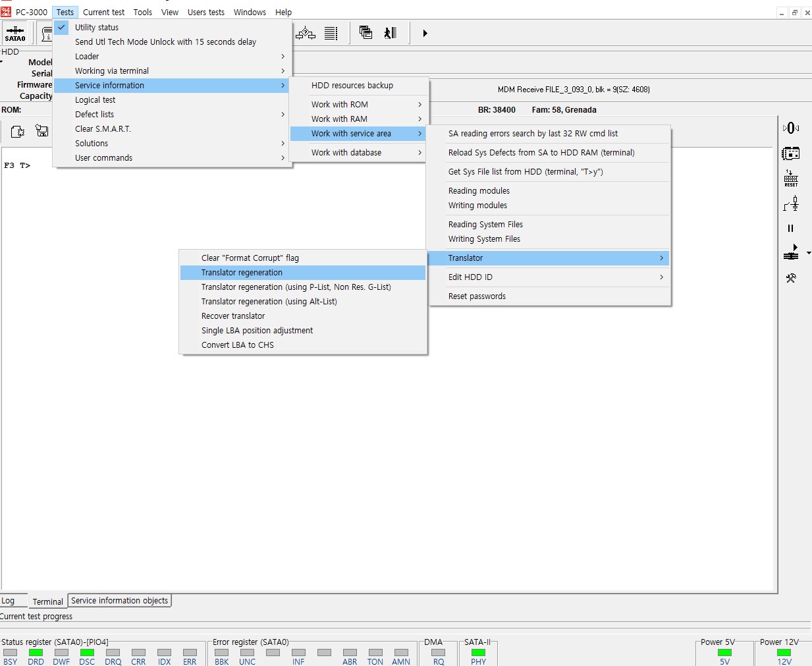
Task: Click the pause icon in right sidebar
Action: tap(791, 229)
